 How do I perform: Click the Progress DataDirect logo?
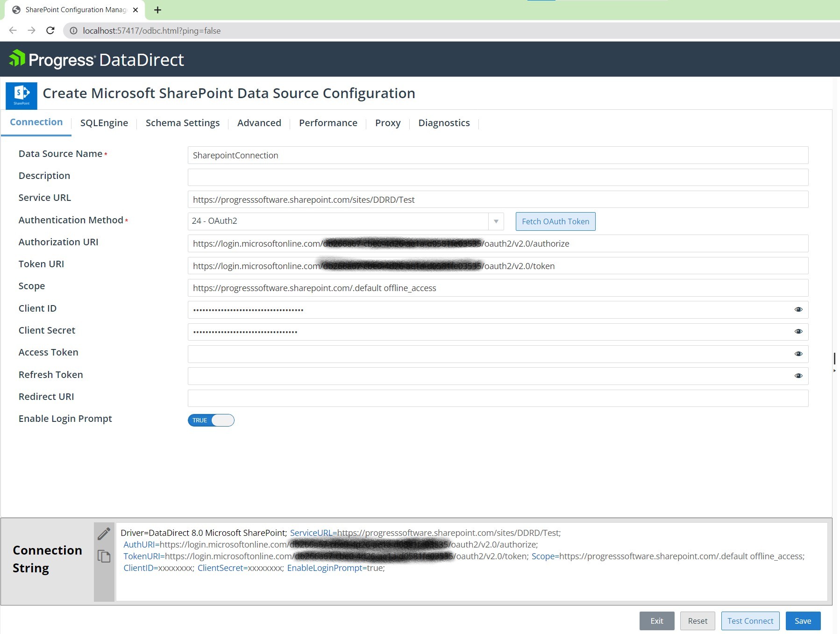[96, 60]
